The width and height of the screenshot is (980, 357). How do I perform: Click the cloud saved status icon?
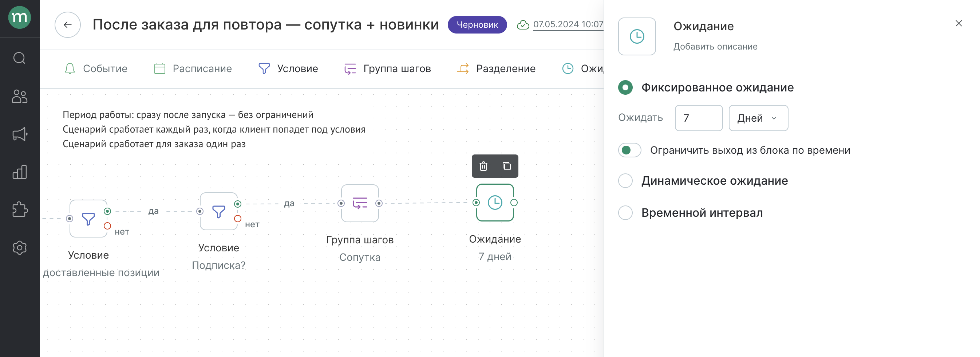(x=523, y=25)
